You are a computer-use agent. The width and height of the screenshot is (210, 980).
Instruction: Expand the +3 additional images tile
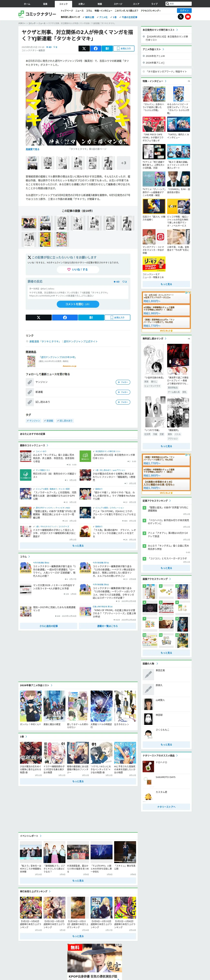point(123,163)
